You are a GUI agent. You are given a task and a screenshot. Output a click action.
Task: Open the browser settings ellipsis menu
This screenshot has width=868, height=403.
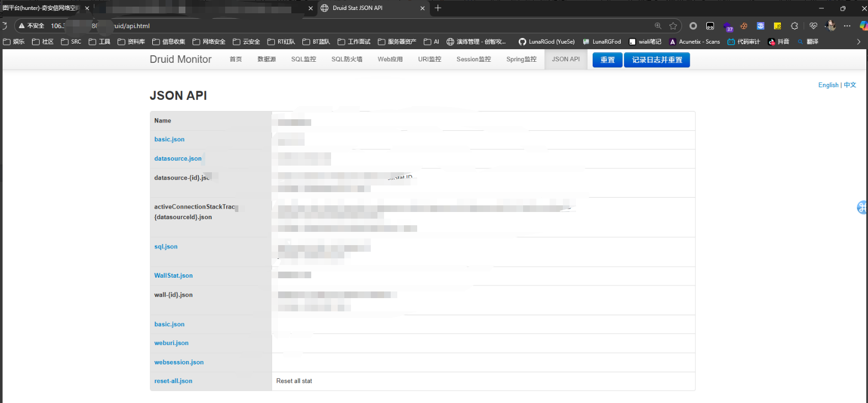848,26
